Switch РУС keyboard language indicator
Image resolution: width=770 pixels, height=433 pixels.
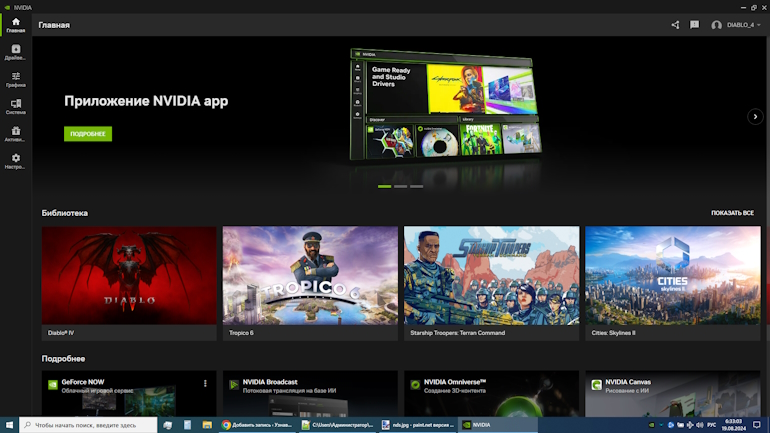tap(712, 425)
